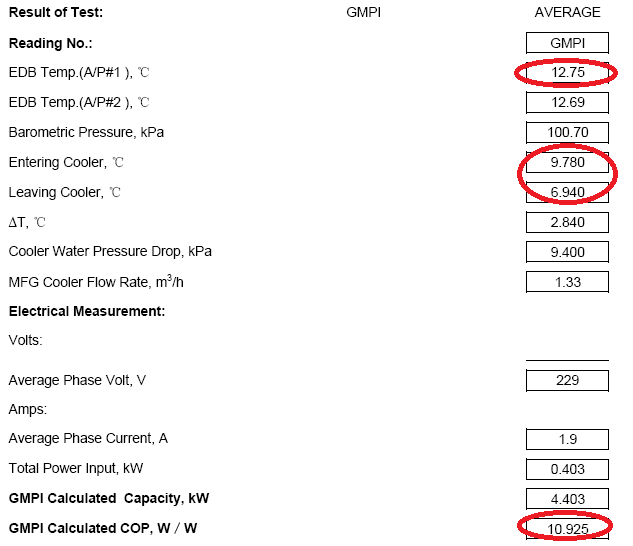Click the Barometric Pressure value 100.70
Screen dimensions: 633x546
567,132
